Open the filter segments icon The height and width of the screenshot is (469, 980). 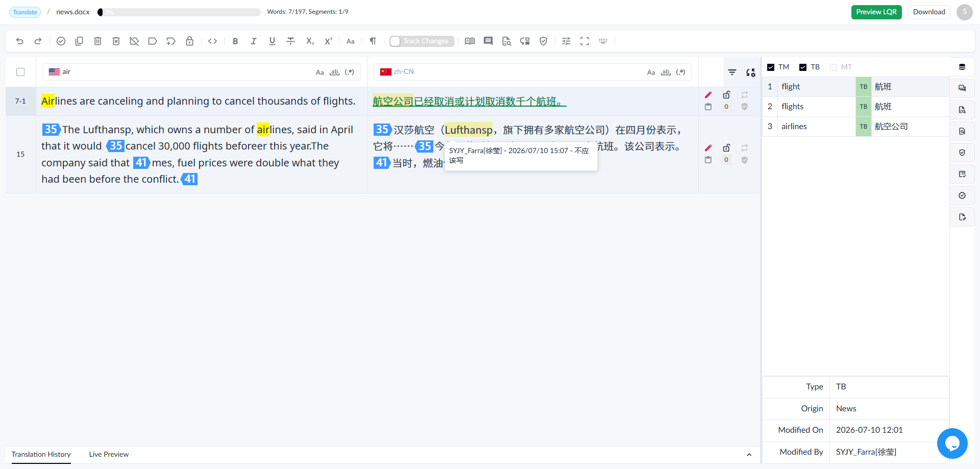[x=732, y=72]
